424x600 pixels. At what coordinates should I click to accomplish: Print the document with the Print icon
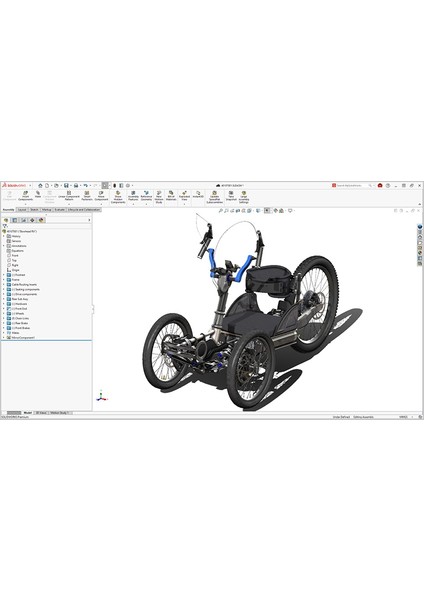[76, 185]
